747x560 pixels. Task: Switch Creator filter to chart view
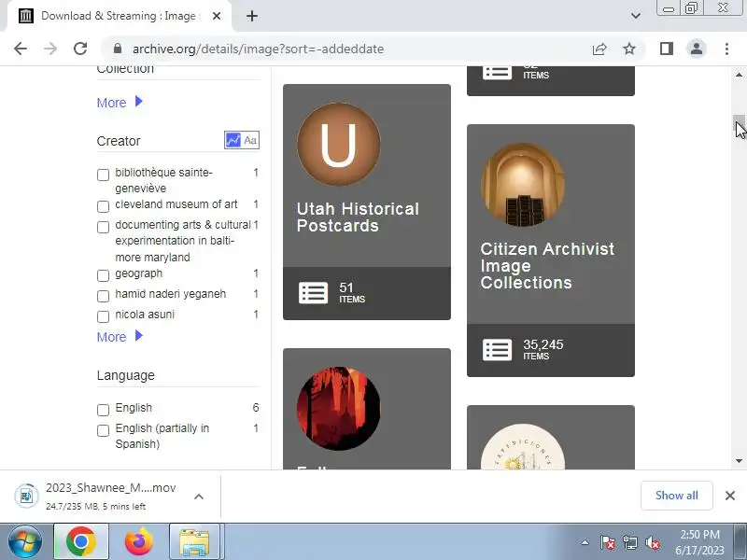(233, 140)
